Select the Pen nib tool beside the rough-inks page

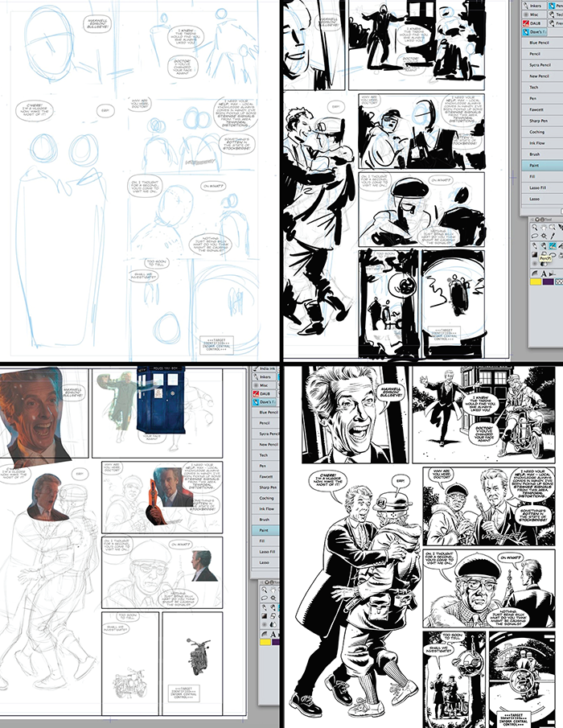535,245
